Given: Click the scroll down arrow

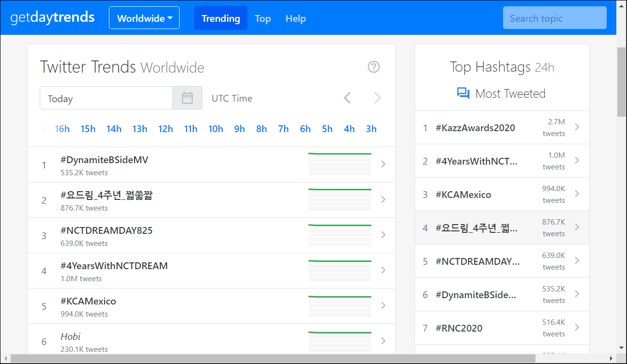Looking at the screenshot, I should (x=622, y=348).
